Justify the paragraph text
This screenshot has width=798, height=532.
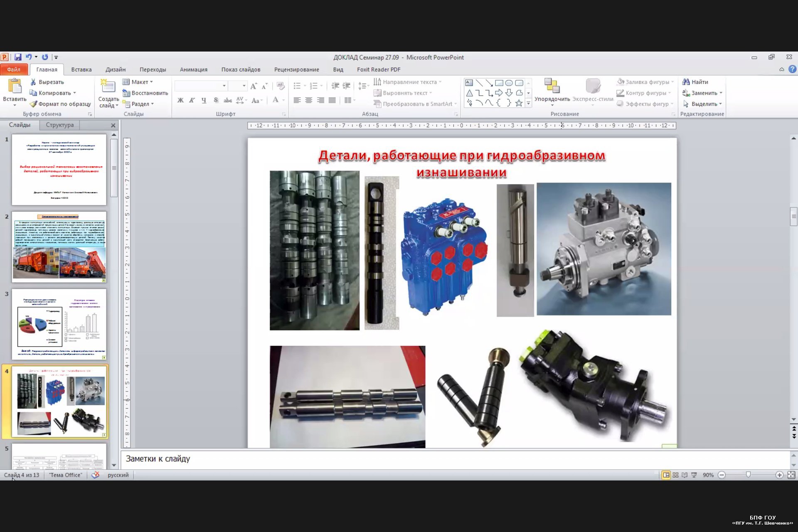pos(332,100)
